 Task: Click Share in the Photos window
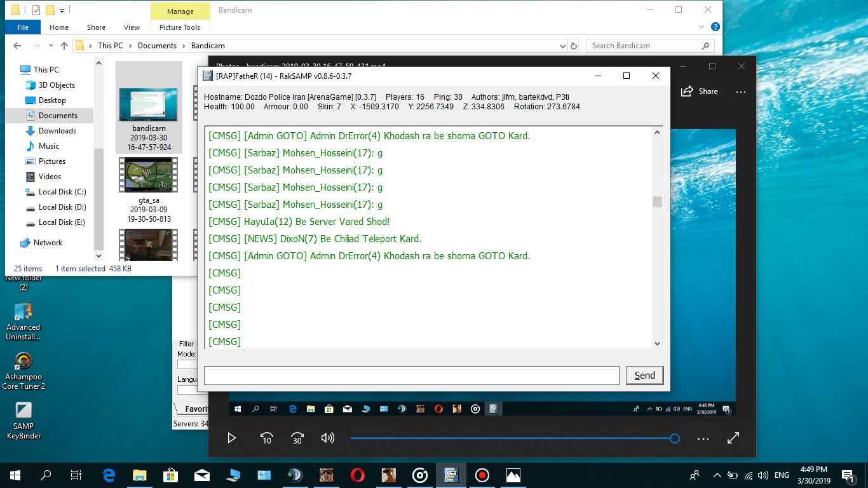700,91
